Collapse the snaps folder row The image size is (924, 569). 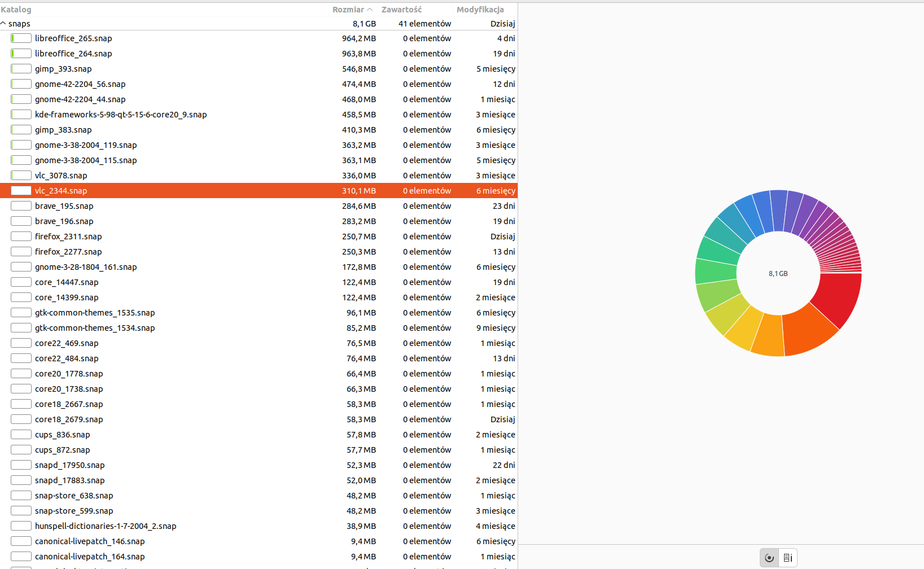(x=3, y=24)
